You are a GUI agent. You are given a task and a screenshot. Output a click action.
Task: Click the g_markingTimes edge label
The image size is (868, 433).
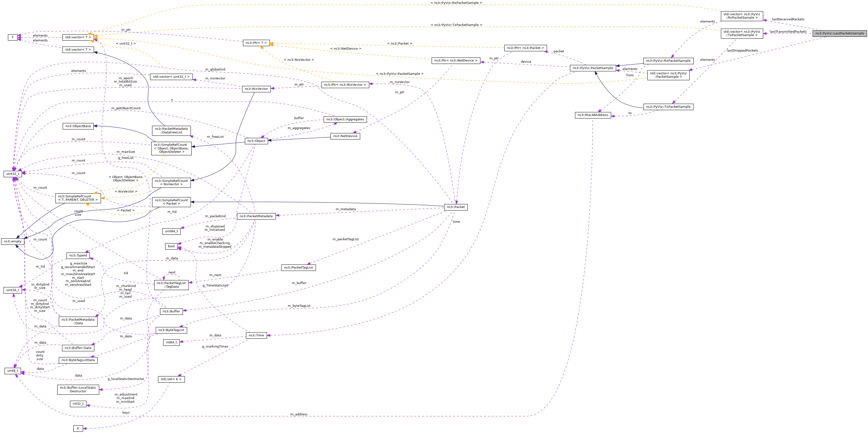215,347
